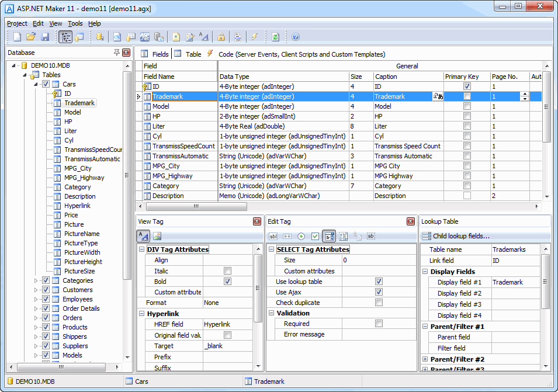Image resolution: width=558 pixels, height=392 pixels.
Task: Uncheck the Cars table checkbox in tree
Action: (x=46, y=84)
